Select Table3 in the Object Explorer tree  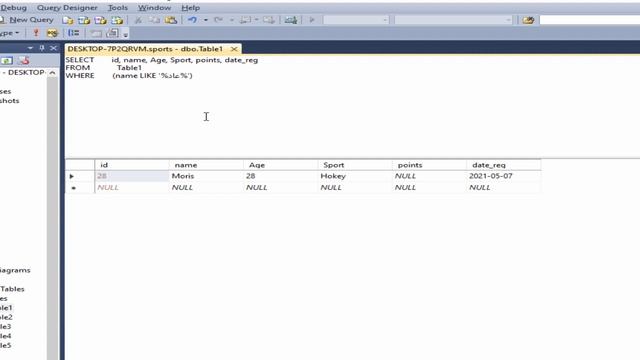(6, 327)
